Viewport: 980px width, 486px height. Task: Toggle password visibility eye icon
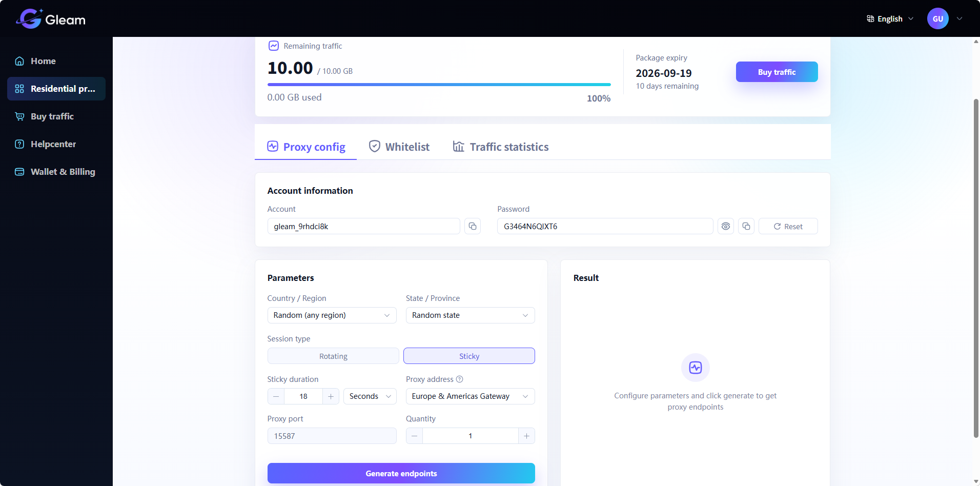point(725,226)
